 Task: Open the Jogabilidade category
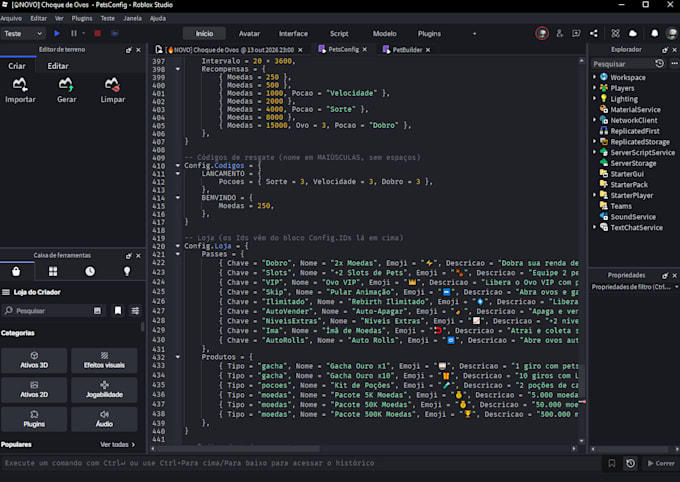coord(104,390)
